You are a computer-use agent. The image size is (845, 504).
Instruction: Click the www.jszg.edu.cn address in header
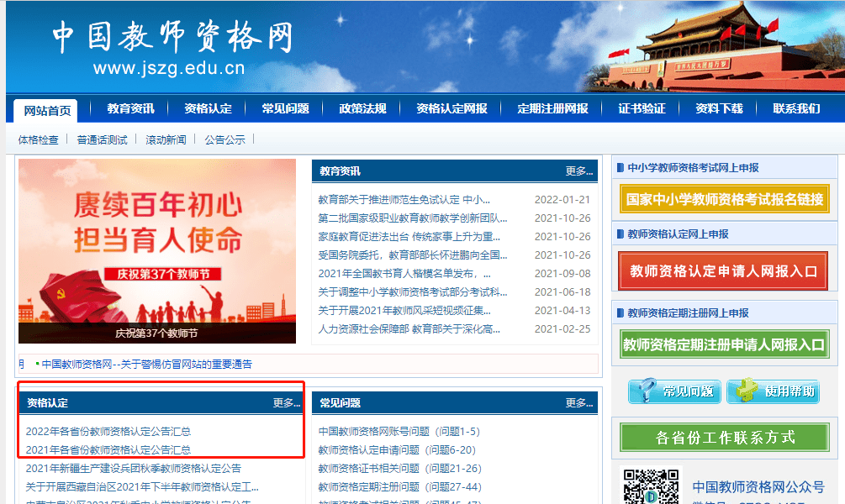click(x=169, y=68)
